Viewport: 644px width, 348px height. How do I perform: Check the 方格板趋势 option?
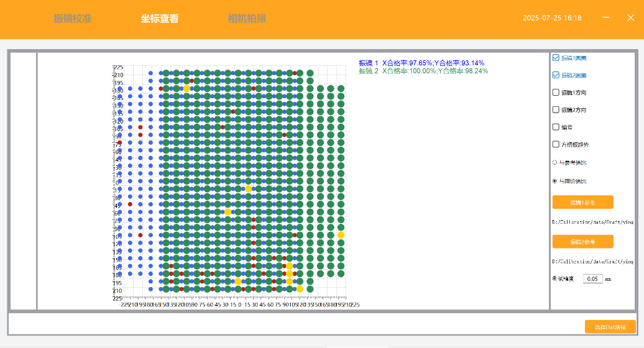[x=556, y=144]
